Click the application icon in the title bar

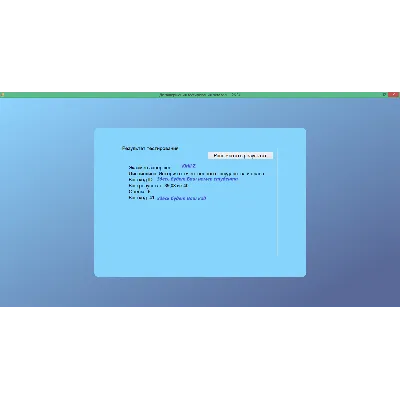point(2,95)
